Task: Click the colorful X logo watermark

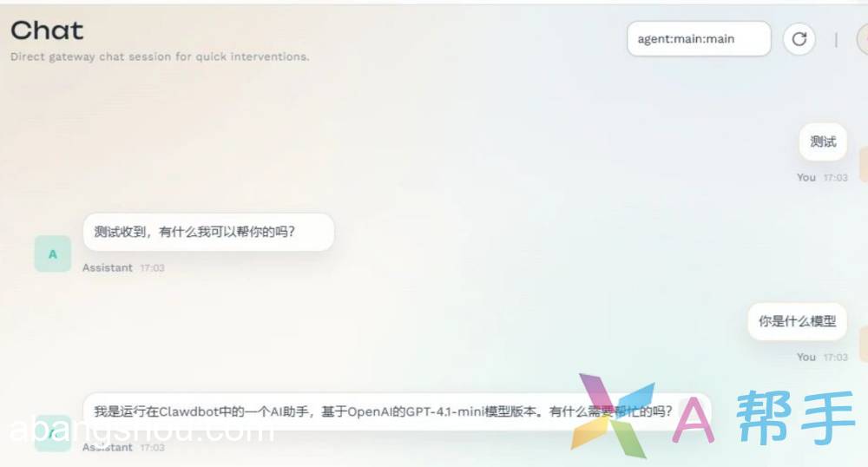Action: [613, 416]
